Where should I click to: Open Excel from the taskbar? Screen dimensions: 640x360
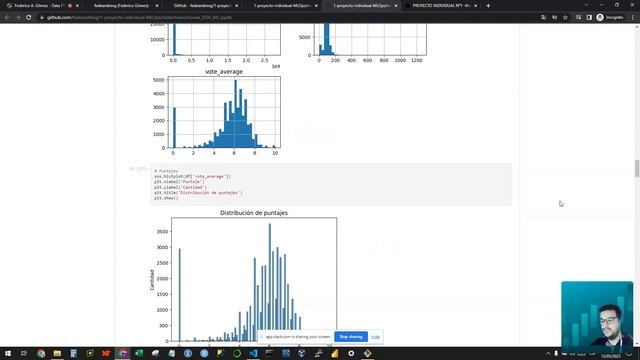coord(139,353)
